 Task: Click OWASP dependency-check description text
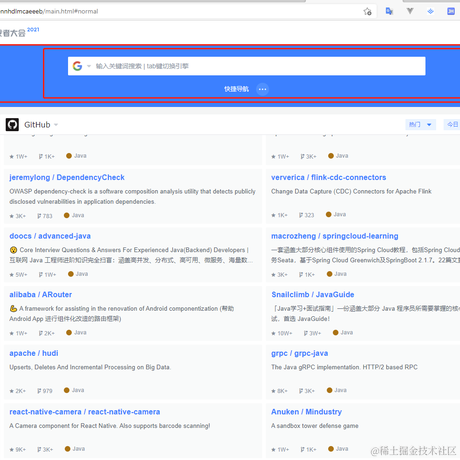[x=132, y=196]
